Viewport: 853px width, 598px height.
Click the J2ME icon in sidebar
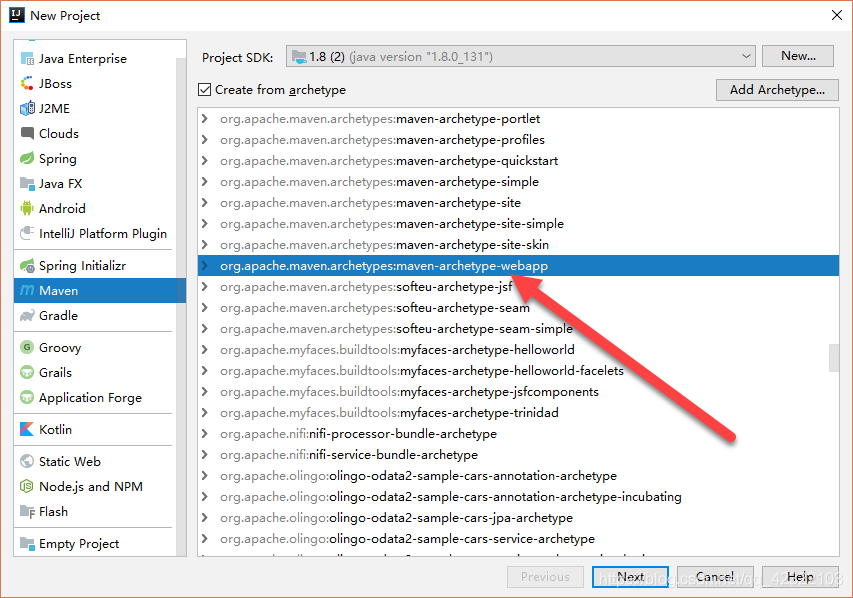(x=27, y=109)
